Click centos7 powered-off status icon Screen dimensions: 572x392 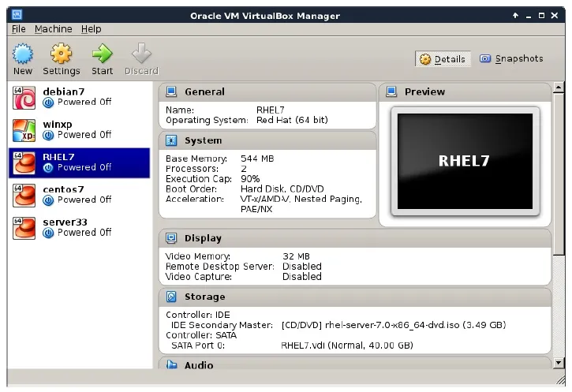[x=48, y=200]
